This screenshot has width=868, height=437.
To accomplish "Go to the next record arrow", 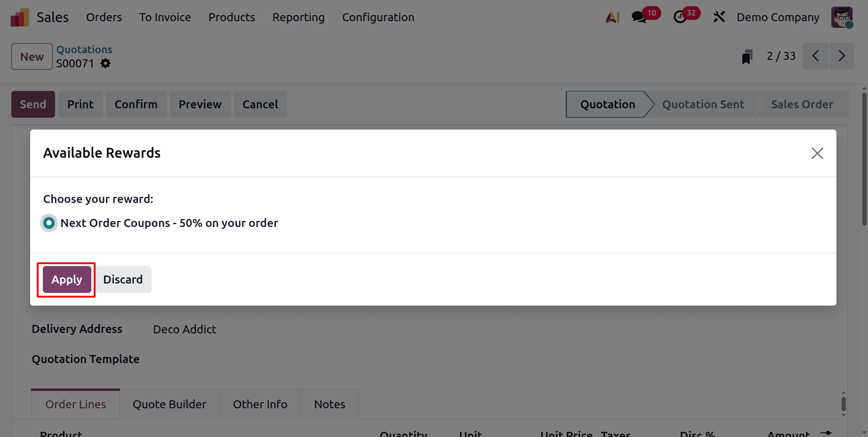I will pyautogui.click(x=842, y=56).
